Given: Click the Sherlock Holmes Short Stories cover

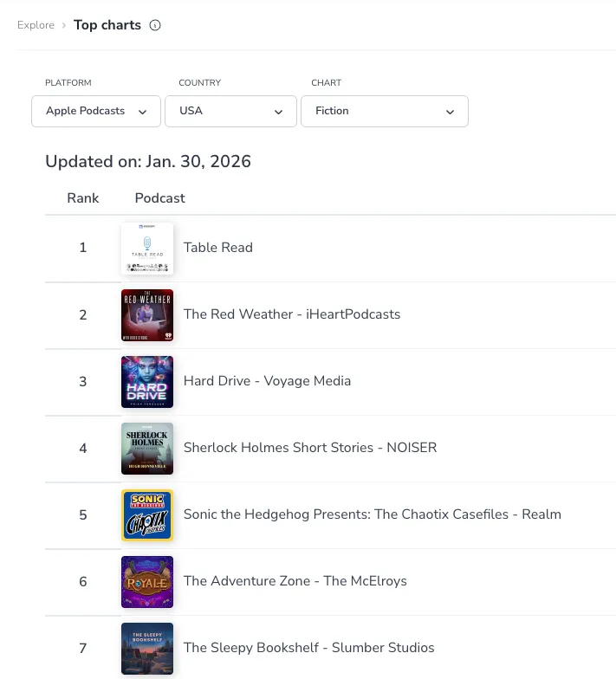Looking at the screenshot, I should coord(147,449).
